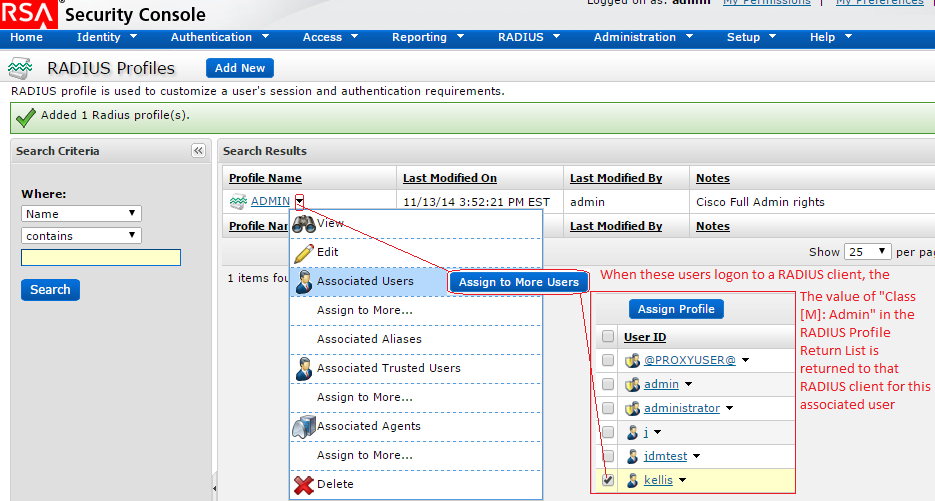Collapse the Search Criteria panel
The height and width of the screenshot is (501, 935).
tap(198, 151)
